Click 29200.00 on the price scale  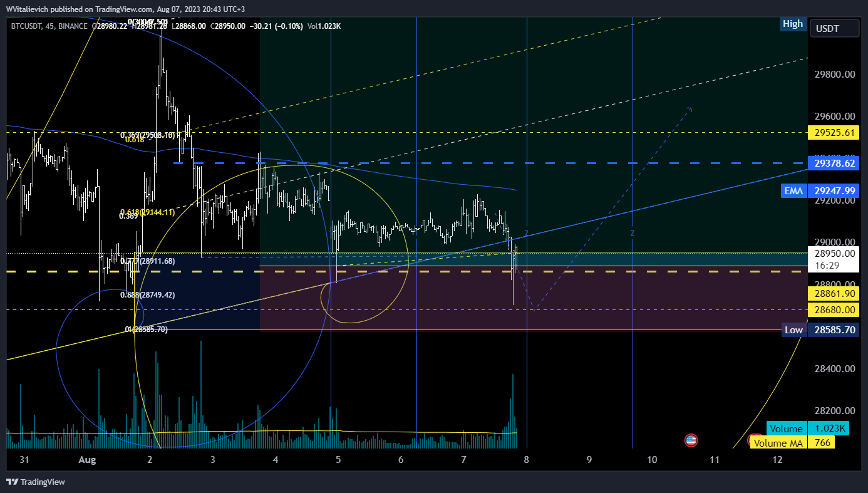pyautogui.click(x=836, y=200)
